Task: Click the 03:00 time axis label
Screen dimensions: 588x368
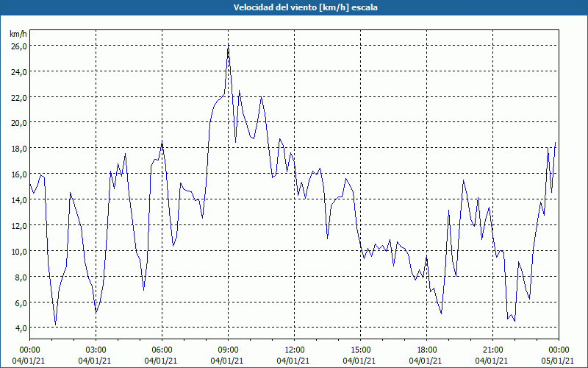Action: click(x=96, y=350)
